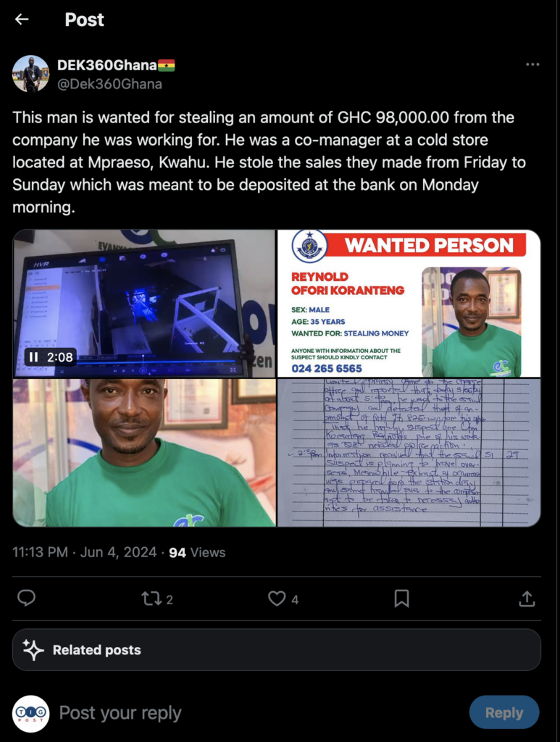Image resolution: width=560 pixels, height=742 pixels.
Task: Go back using the arrow icon
Action: click(x=22, y=20)
